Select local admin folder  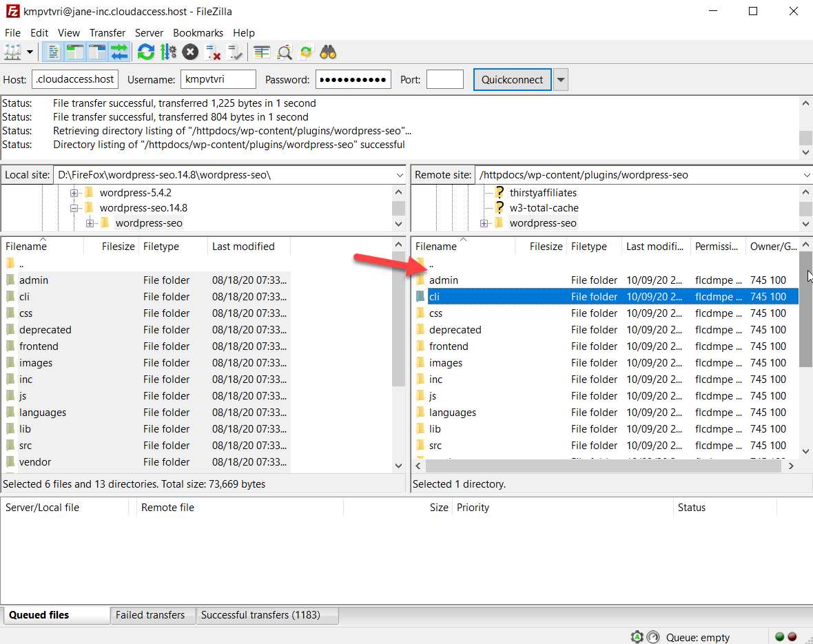click(x=145, y=280)
